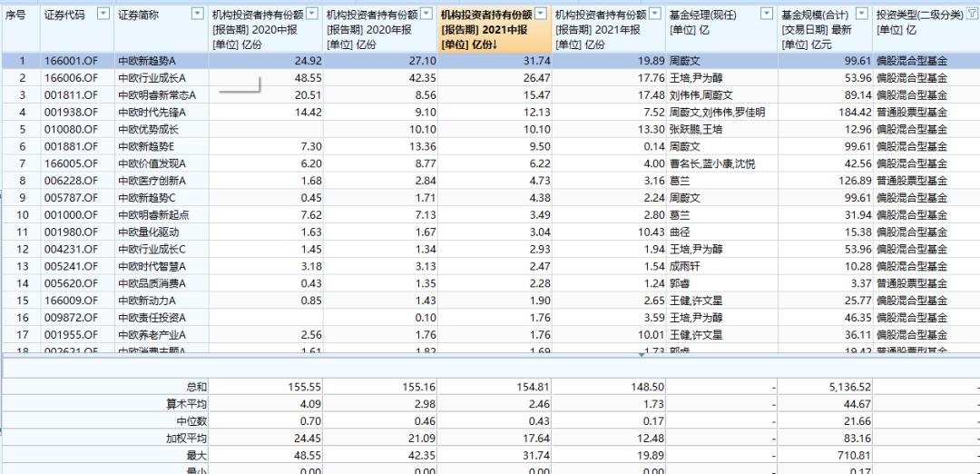980x474 pixels.
Task: Open the 基金经理(现任) column filter dropdown
Action: click(x=768, y=14)
